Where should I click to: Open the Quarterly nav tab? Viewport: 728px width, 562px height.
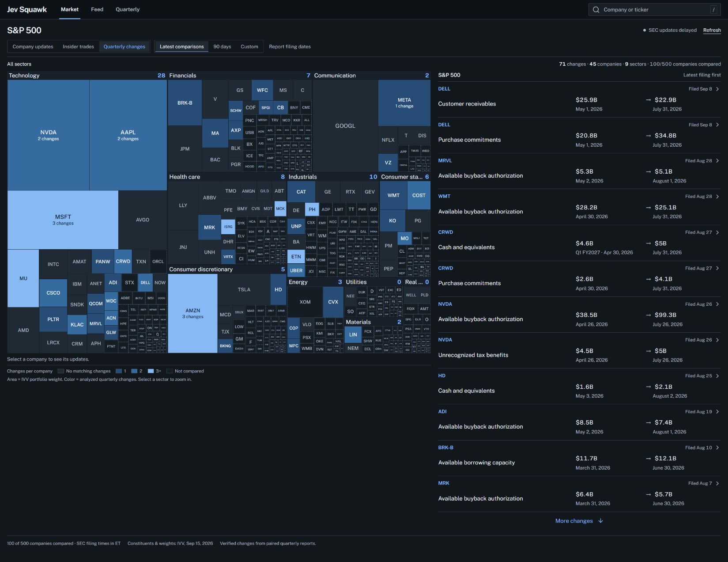point(128,9)
